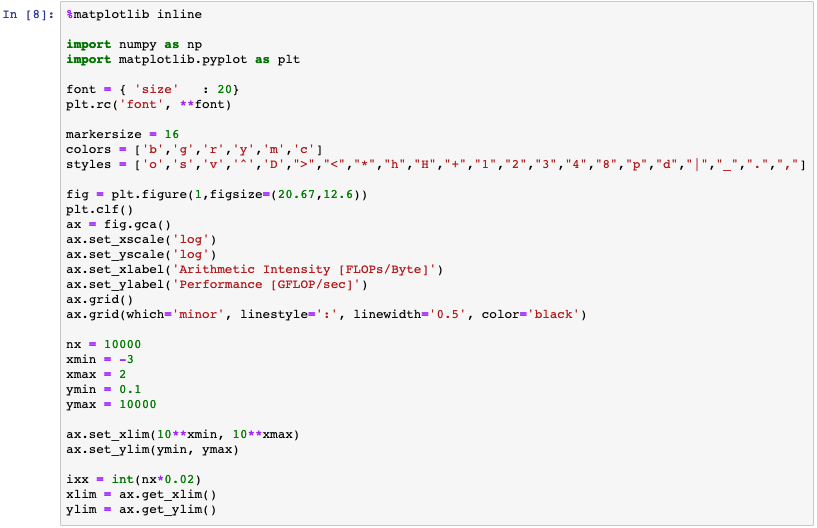The height and width of the screenshot is (528, 817).
Task: Click the font size value 20
Action: click(x=225, y=89)
